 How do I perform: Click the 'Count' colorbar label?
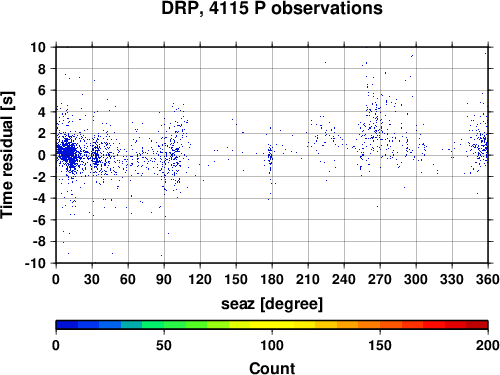[x=272, y=368]
